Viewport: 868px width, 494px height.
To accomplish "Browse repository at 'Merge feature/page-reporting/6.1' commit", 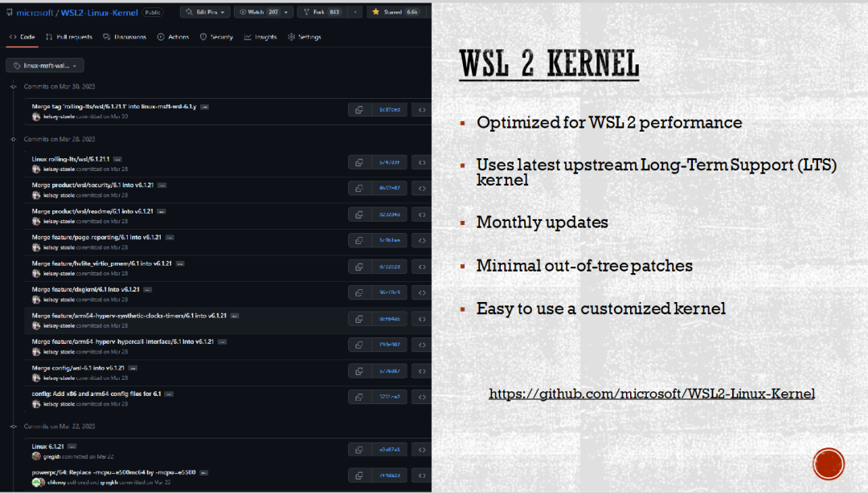I will (422, 241).
